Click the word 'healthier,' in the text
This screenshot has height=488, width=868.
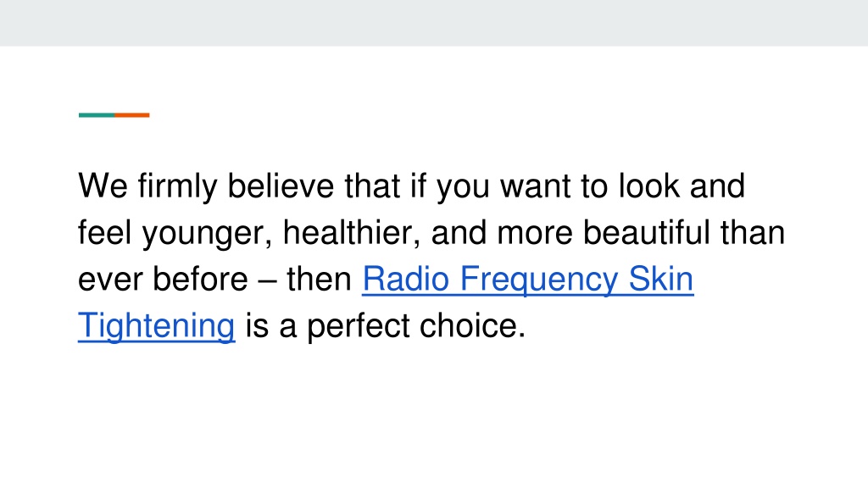tap(352, 232)
